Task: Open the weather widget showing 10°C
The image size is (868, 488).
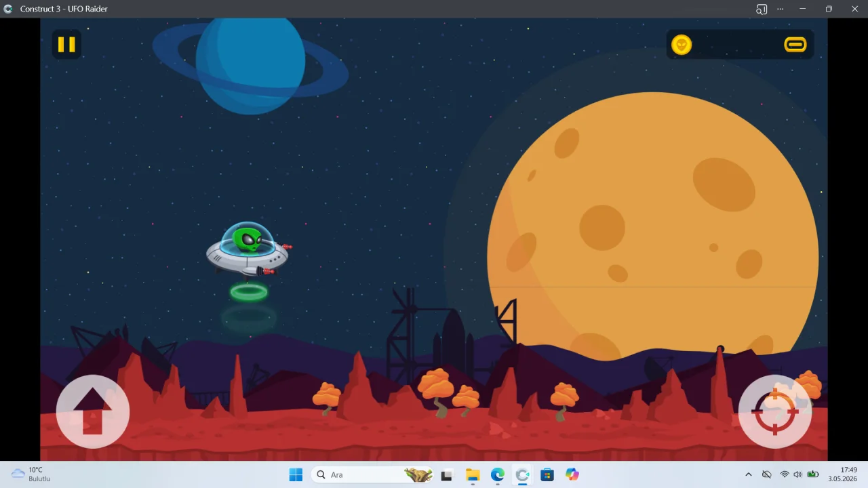Action: tap(32, 474)
